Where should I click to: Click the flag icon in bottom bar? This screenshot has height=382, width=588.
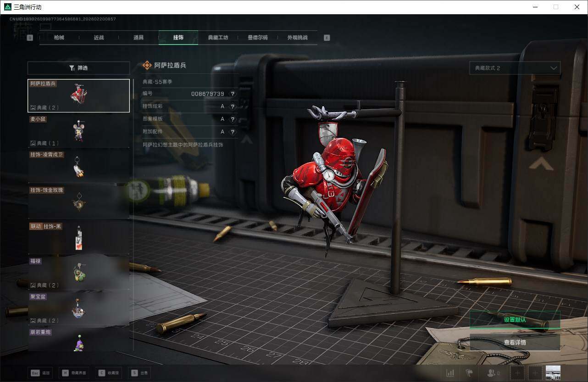469,373
